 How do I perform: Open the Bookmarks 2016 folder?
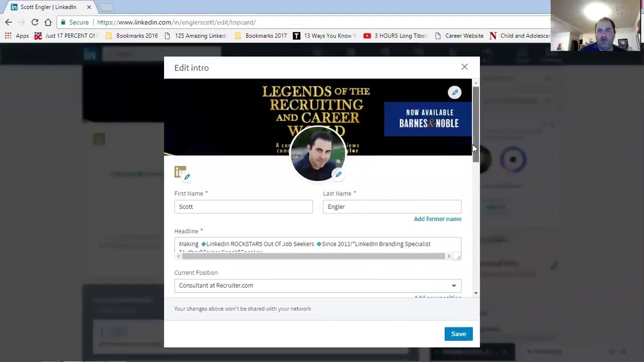(x=132, y=36)
